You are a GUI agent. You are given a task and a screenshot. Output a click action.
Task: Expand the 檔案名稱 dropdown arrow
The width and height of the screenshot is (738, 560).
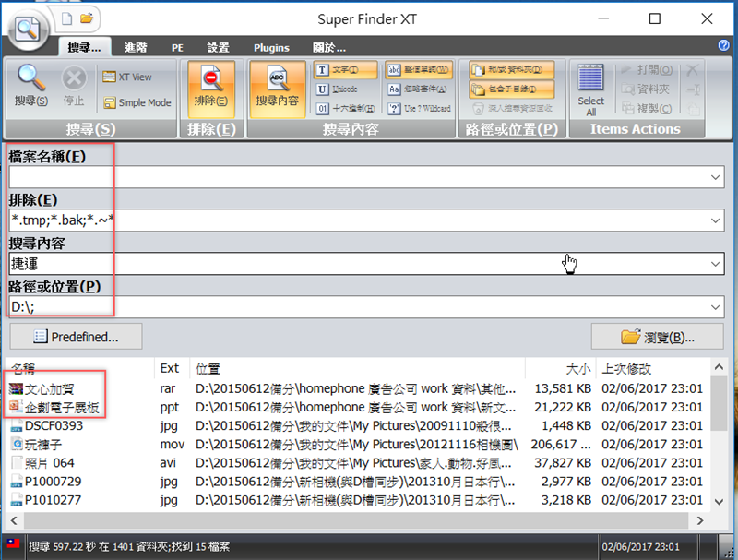tap(715, 177)
